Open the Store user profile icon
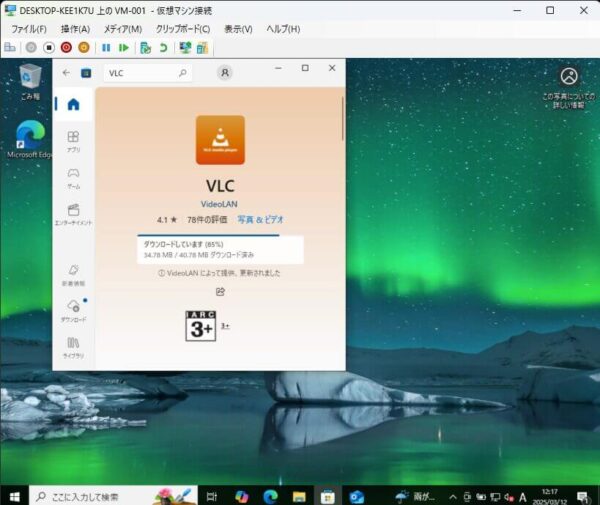 tap(225, 72)
